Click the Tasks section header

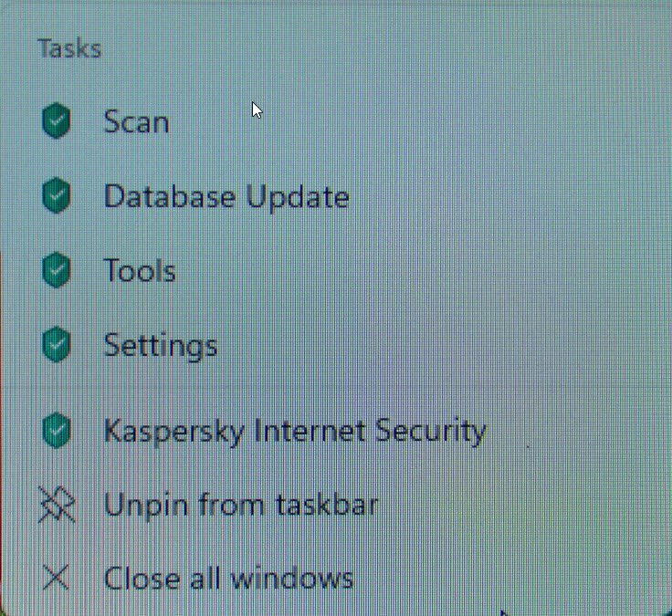coord(69,48)
